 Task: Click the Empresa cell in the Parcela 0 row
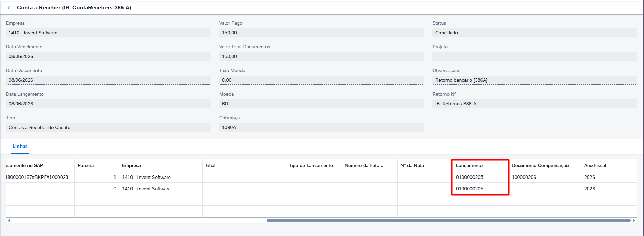161,189
